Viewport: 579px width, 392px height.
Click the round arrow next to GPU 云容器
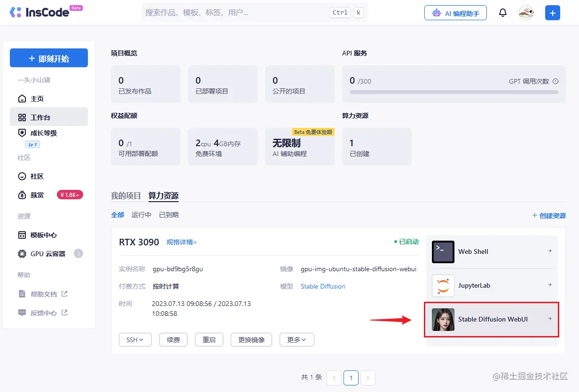[x=78, y=254]
